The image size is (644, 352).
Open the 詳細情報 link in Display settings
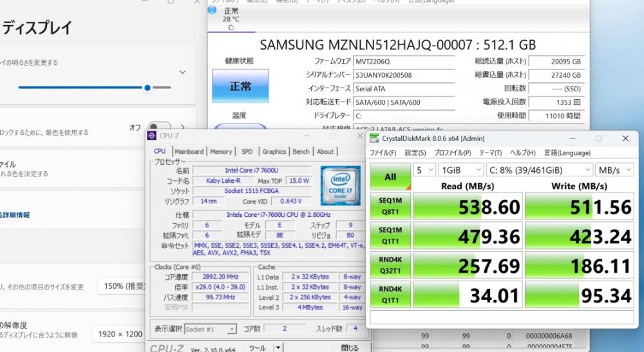15,214
